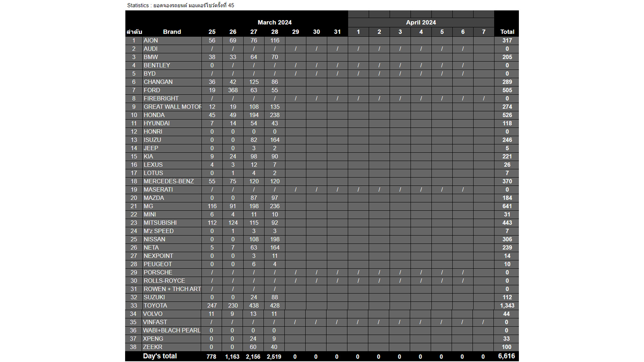Click the NETA total 239

coord(506,248)
